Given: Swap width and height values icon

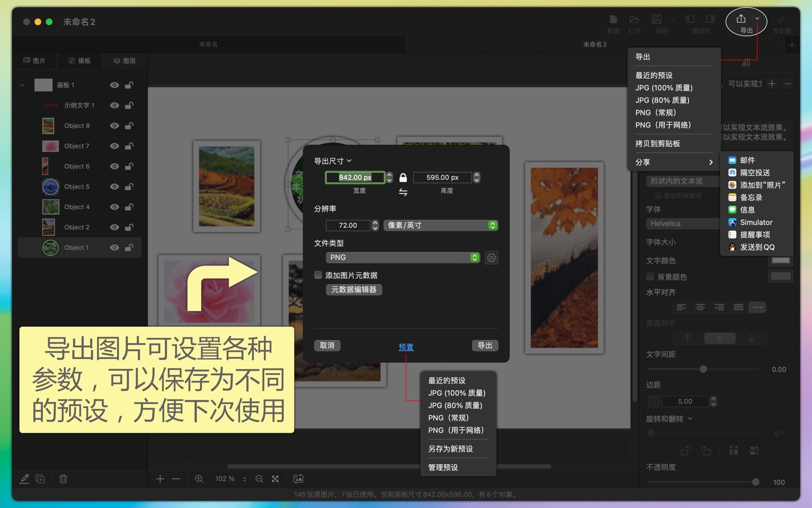Looking at the screenshot, I should click(x=403, y=192).
